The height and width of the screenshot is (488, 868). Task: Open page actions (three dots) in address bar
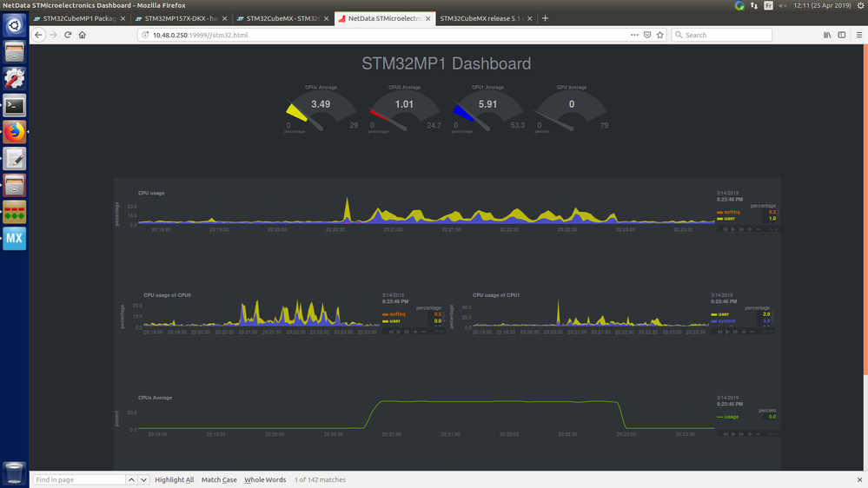click(634, 35)
